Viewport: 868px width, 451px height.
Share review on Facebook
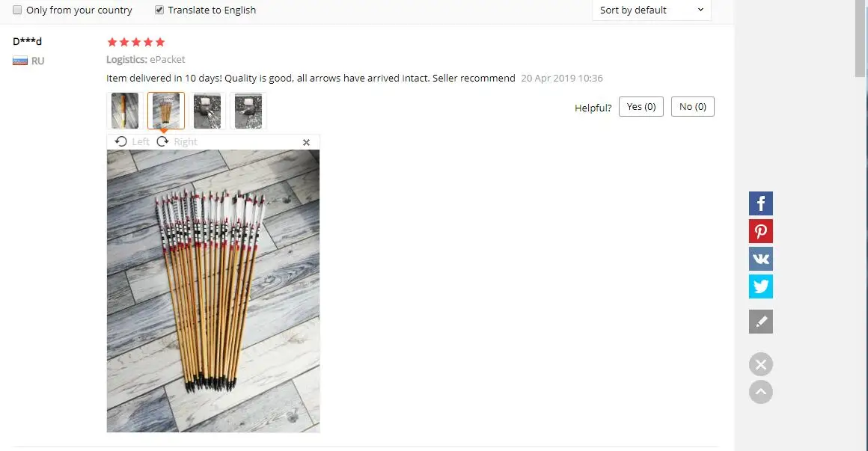pyautogui.click(x=760, y=203)
